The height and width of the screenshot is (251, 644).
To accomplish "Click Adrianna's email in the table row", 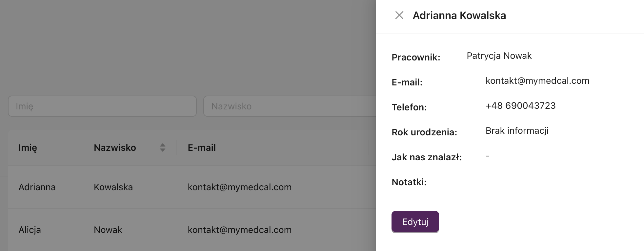I will coord(239,187).
